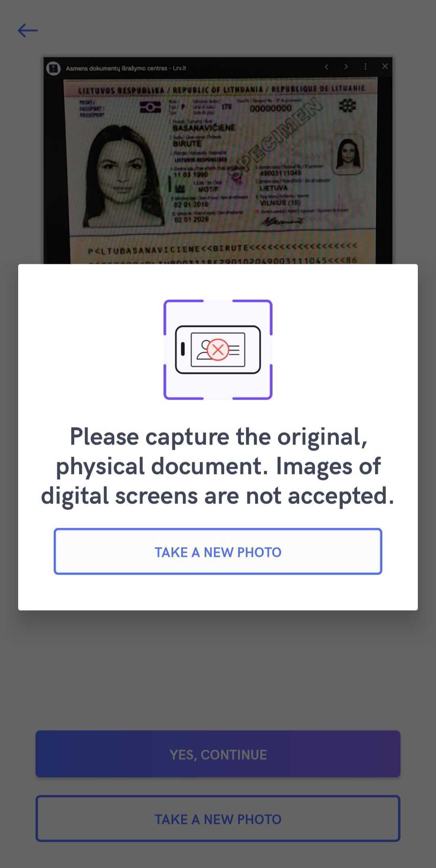436x868 pixels.
Task: Click the BASANAVIČIENE surname on the passport
Action: coord(204,128)
